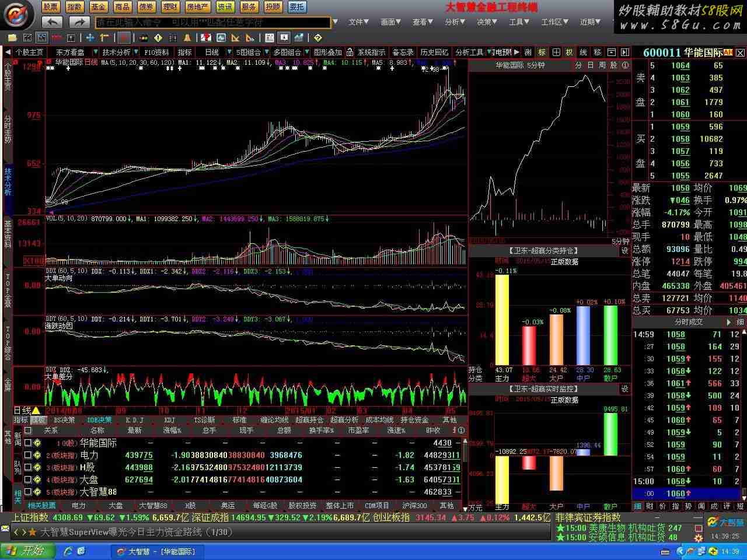
Task: Switch to the K.D.J indicator tab
Action: (134, 420)
